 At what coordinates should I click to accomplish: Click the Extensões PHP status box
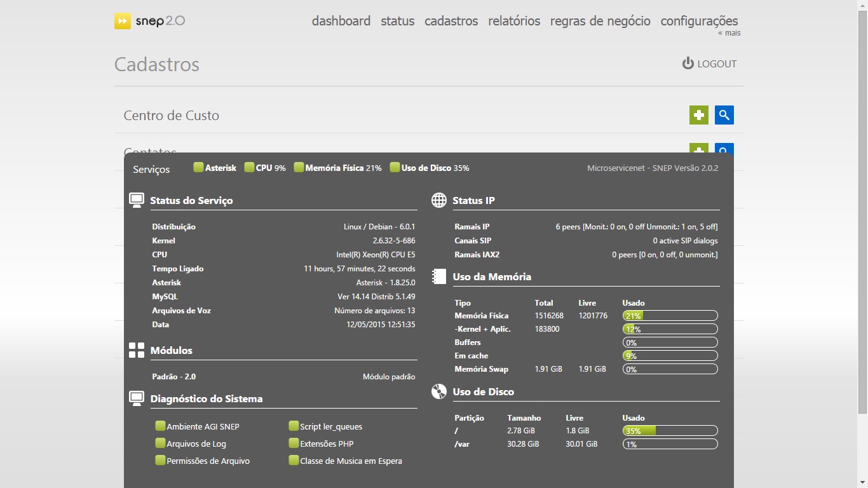click(x=294, y=443)
